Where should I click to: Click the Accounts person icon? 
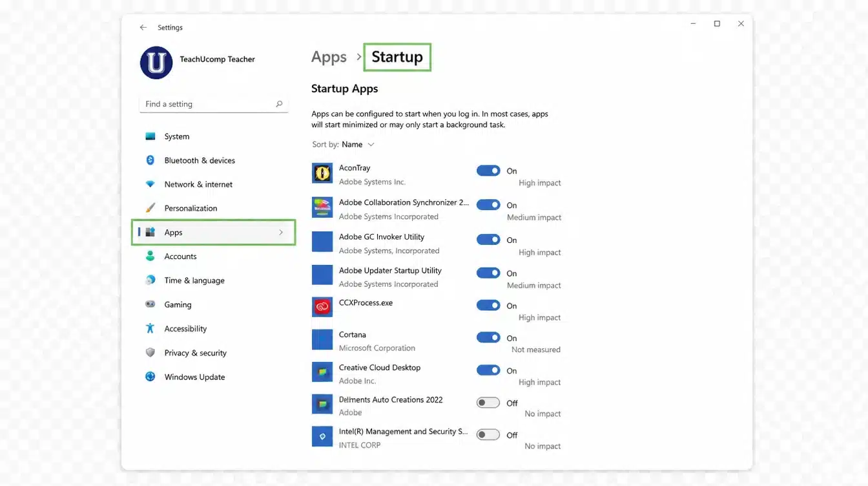tap(150, 256)
